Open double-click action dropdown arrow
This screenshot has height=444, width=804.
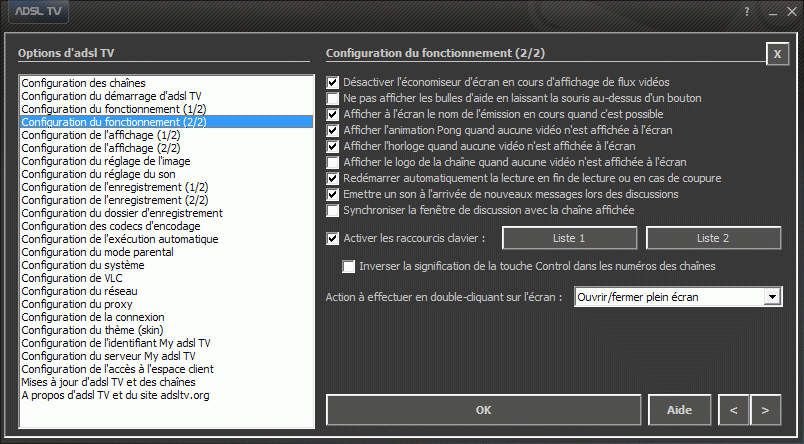[x=772, y=297]
